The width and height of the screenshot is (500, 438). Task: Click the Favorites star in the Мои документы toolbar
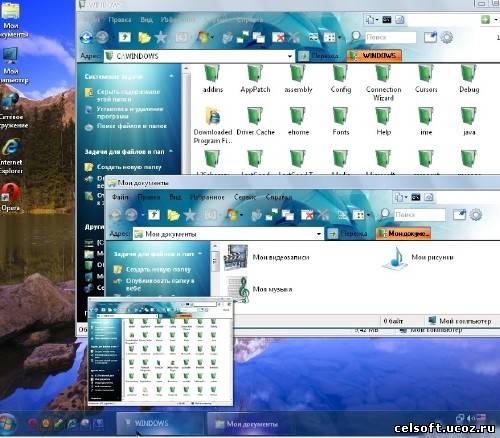coord(190,215)
